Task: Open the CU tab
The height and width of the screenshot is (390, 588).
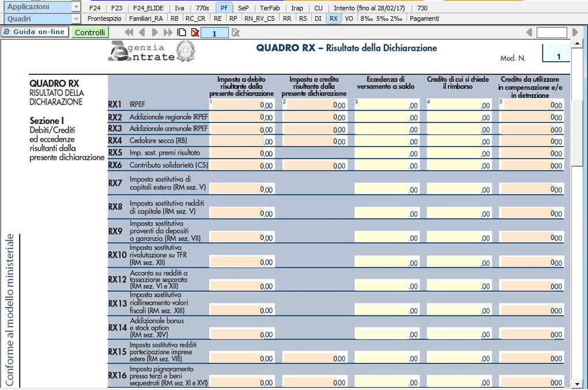Action: (318, 8)
